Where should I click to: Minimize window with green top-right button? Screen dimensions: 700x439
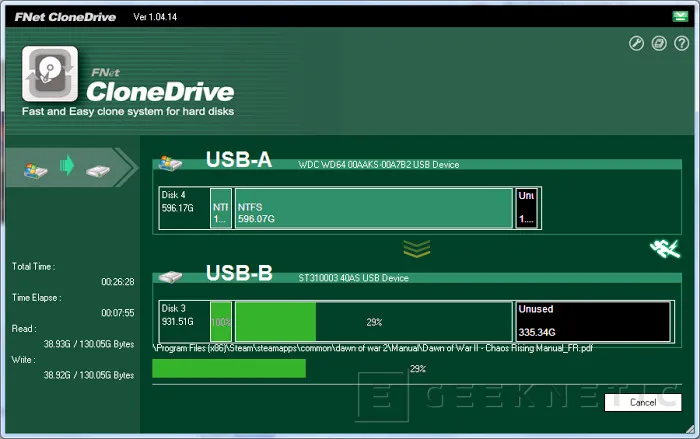(x=680, y=17)
